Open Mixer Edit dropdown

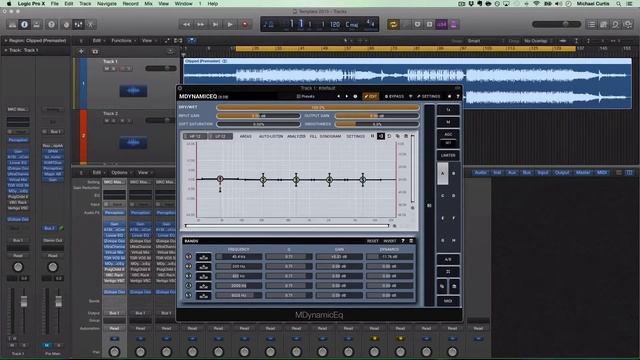[98, 173]
